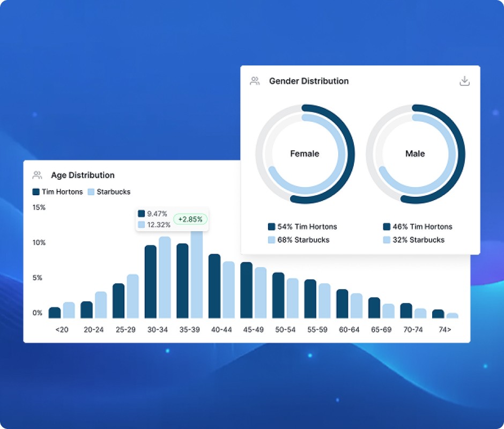
Task: Click the 12.32% tooltip value
Action: [x=159, y=225]
